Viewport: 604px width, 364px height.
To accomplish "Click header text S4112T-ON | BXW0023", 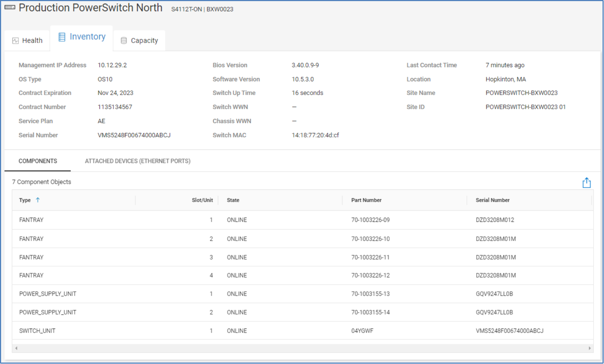I will click(202, 9).
